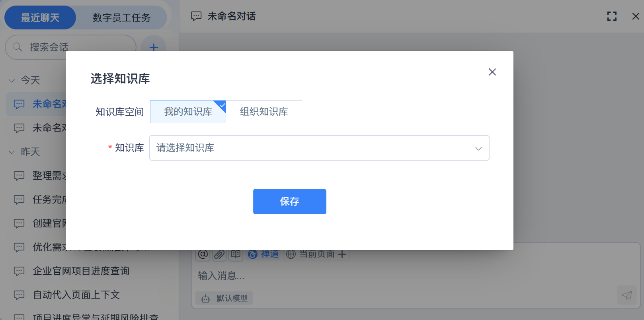Viewport: 644px width, 320px height.
Task: Click chat icon beside 未命名对话 title
Action: pos(196,16)
